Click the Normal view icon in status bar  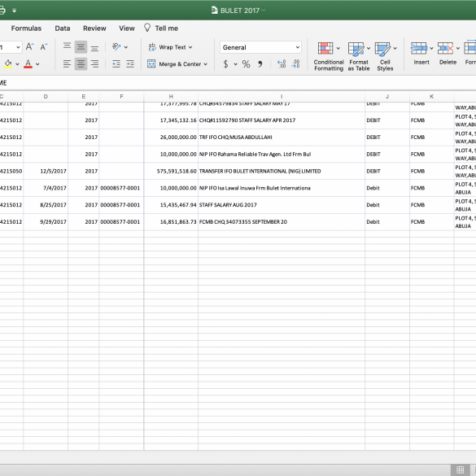[x=460, y=469]
